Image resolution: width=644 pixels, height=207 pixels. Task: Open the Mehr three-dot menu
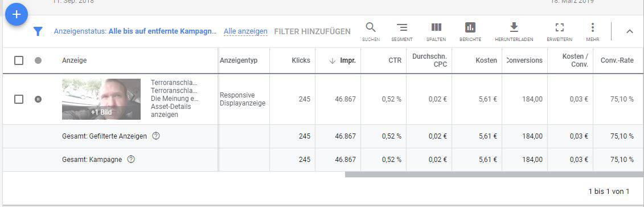click(593, 32)
